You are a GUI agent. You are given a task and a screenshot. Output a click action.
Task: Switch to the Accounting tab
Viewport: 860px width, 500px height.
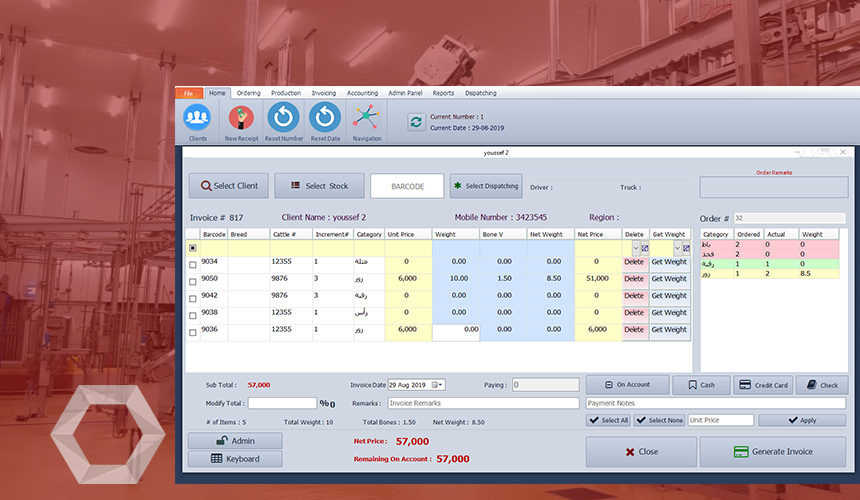coord(362,93)
